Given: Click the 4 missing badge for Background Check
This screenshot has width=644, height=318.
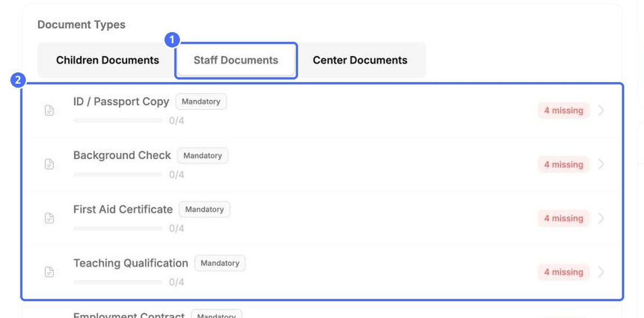Looking at the screenshot, I should (x=563, y=165).
